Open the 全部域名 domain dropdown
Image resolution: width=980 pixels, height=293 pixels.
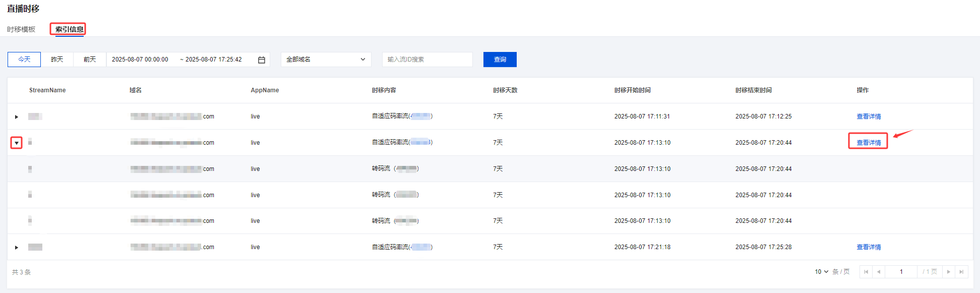(326, 60)
